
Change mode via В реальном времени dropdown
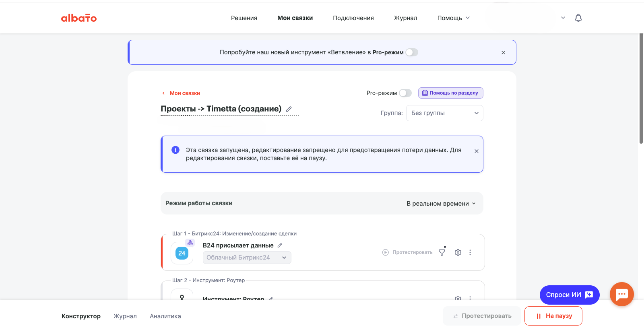pos(441,204)
